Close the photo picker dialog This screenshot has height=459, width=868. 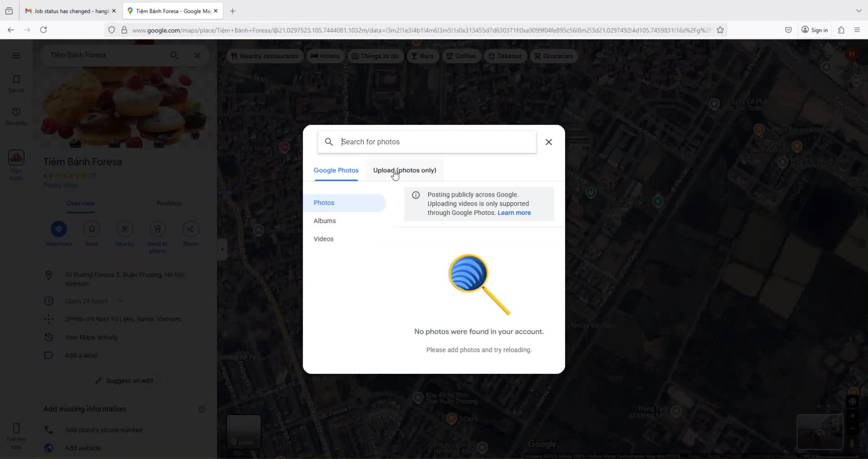click(x=549, y=142)
